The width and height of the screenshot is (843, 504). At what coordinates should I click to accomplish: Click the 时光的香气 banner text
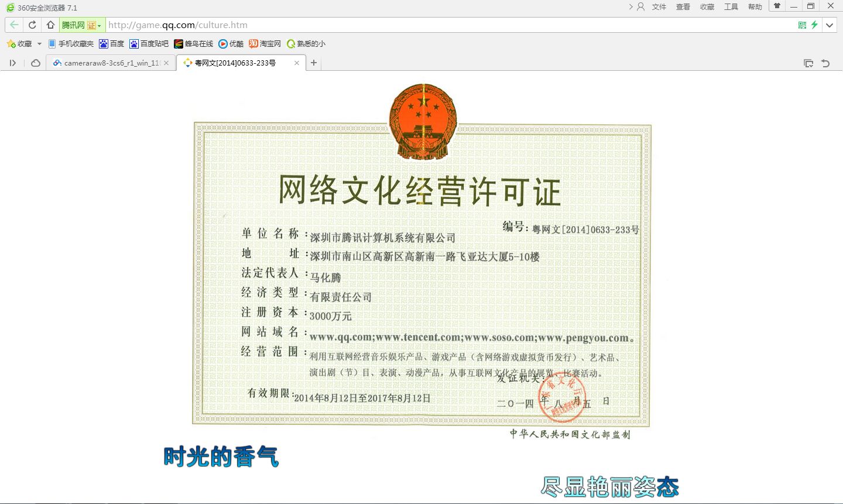[221, 457]
